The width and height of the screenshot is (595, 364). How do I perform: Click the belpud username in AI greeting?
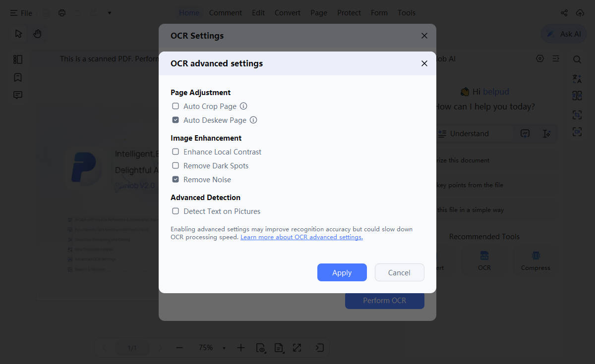click(496, 92)
